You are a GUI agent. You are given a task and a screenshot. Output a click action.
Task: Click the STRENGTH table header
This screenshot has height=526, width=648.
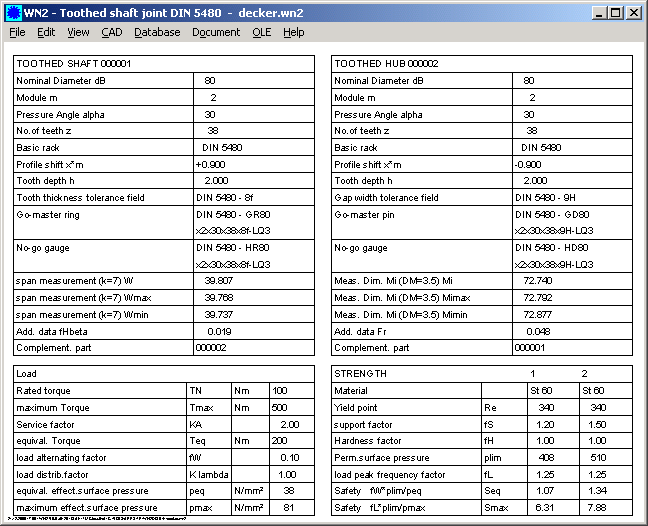(359, 373)
